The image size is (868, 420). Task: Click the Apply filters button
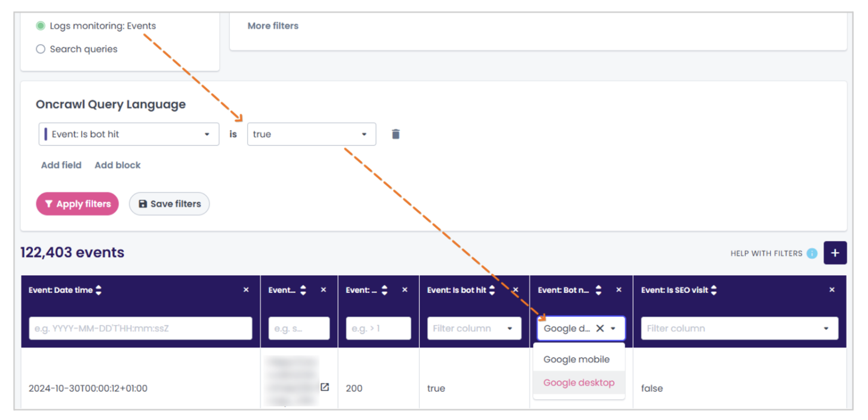point(78,204)
